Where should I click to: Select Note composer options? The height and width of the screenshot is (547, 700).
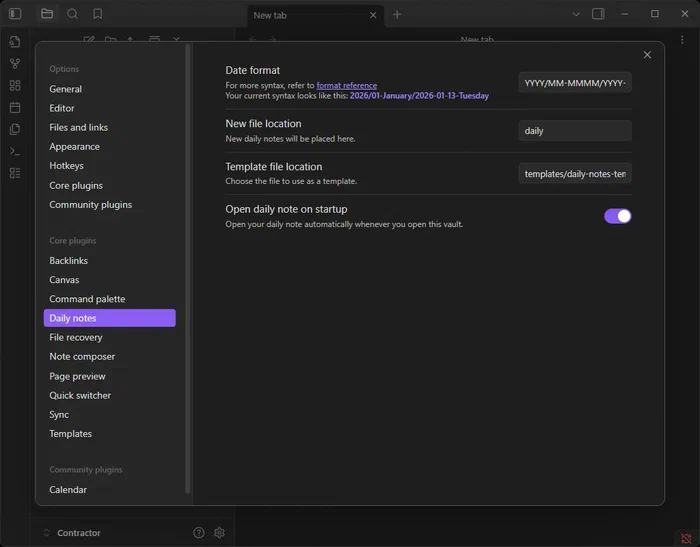tap(110, 356)
